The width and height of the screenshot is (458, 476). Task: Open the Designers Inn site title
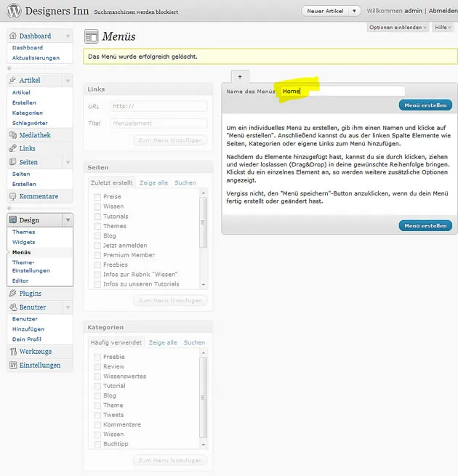57,11
